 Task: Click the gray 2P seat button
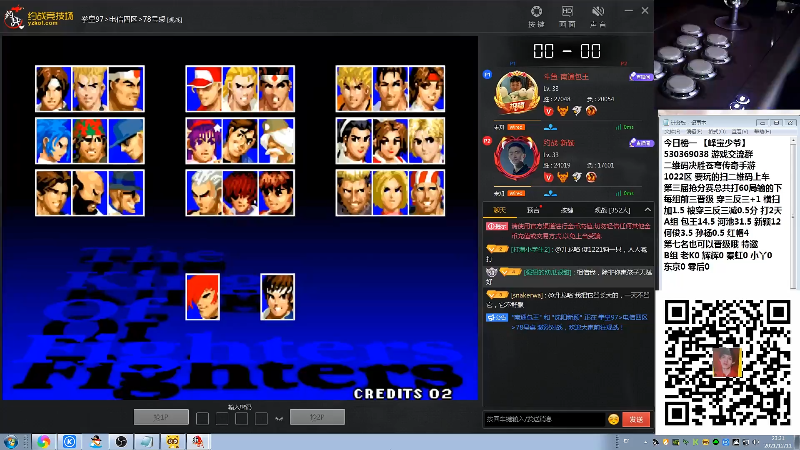click(317, 417)
